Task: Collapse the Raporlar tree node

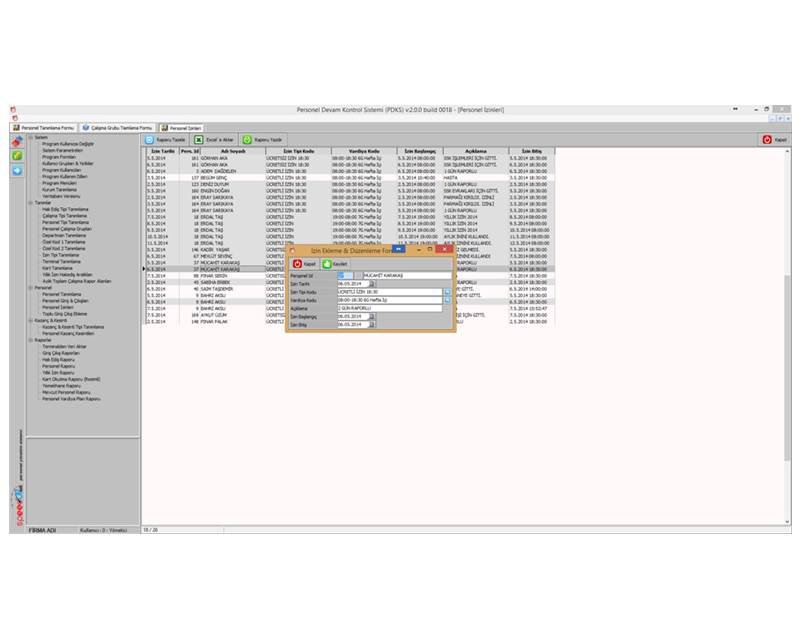Action: point(30,339)
